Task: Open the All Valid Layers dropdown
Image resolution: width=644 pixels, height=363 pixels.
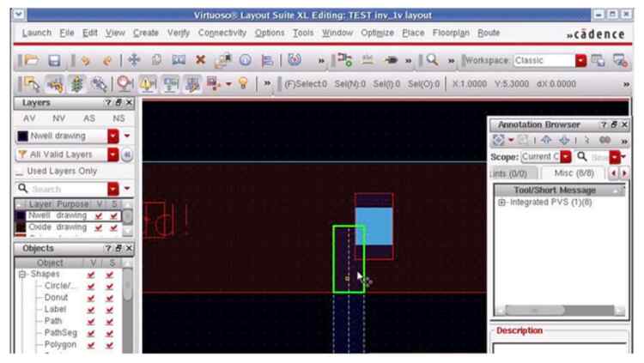Action: 112,154
